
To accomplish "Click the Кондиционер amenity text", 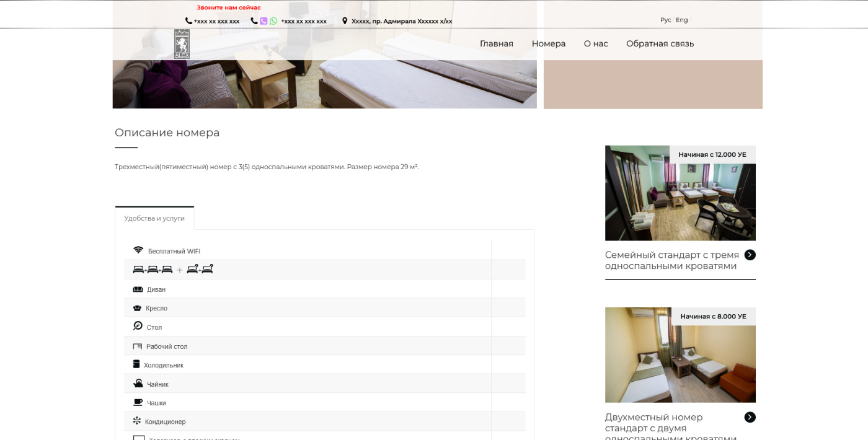I will click(x=166, y=422).
